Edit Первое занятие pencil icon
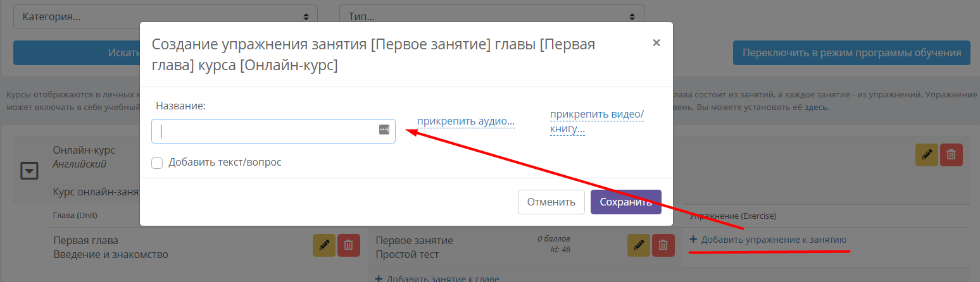Image resolution: width=980 pixels, height=282 pixels. click(639, 245)
